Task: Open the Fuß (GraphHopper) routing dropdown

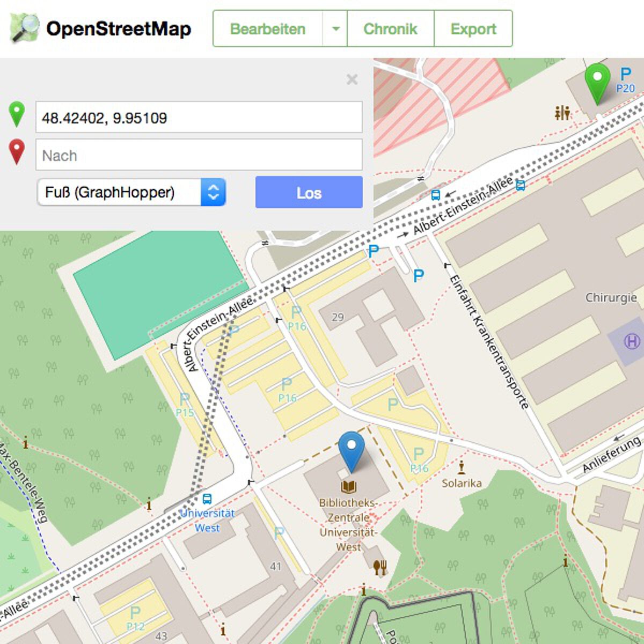Action: pyautogui.click(x=131, y=192)
